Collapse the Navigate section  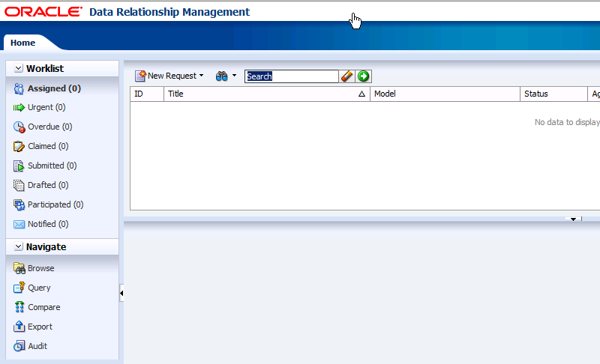pyautogui.click(x=18, y=246)
